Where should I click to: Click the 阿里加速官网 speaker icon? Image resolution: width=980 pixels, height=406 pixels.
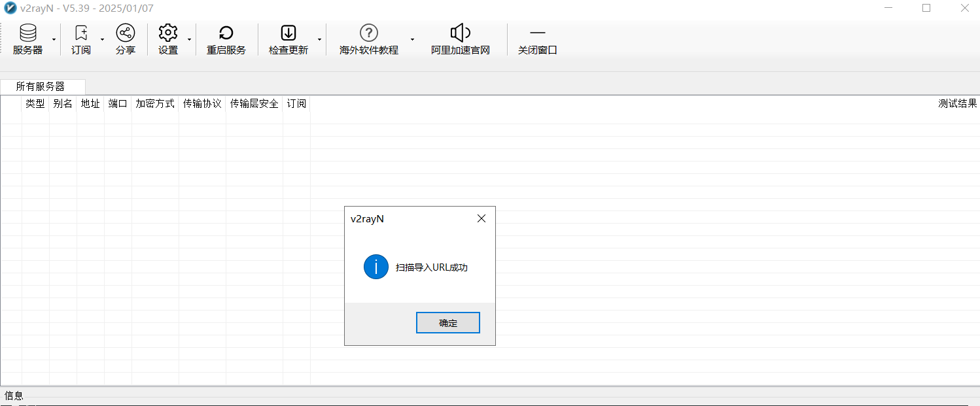point(461,34)
